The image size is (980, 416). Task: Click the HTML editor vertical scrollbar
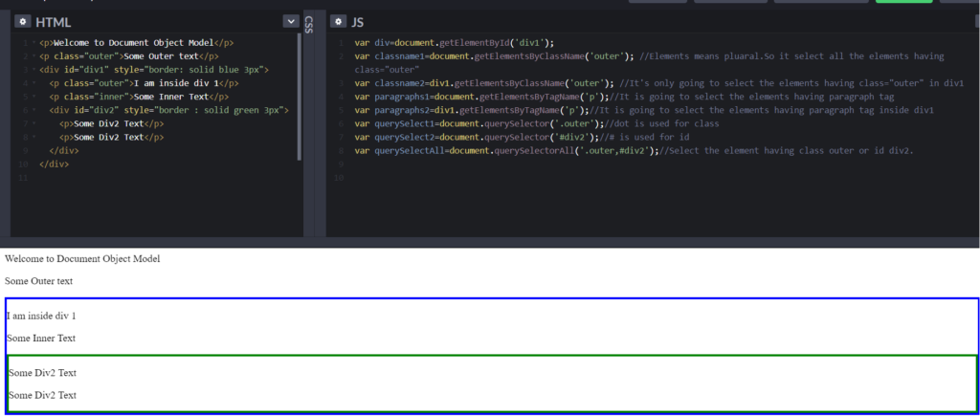pyautogui.click(x=300, y=97)
